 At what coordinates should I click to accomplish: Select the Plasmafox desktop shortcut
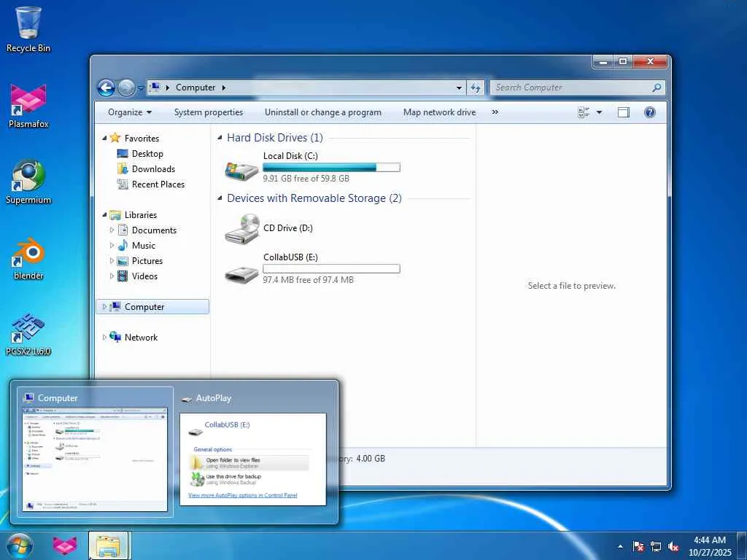click(28, 106)
